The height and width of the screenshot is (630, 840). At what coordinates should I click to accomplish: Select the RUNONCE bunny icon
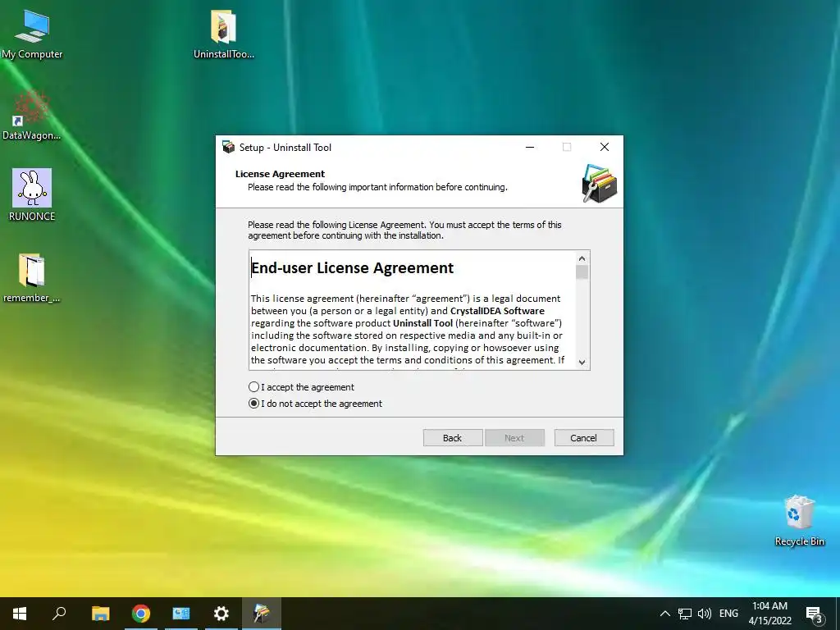(32, 195)
